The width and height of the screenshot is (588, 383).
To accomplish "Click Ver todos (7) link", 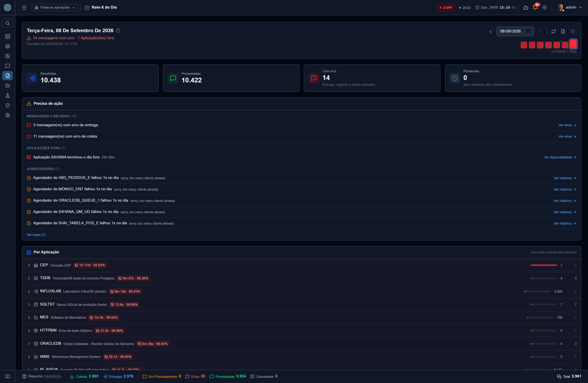I will coord(36,235).
